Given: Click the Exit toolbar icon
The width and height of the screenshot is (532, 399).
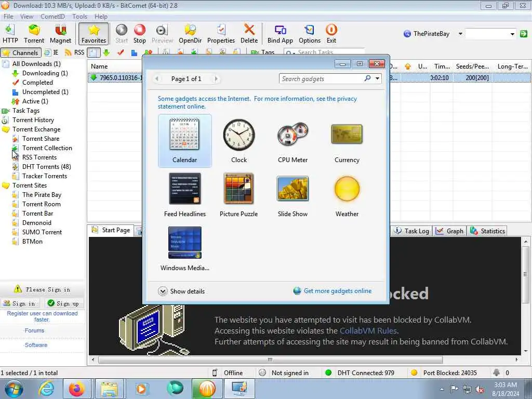Looking at the screenshot, I should pos(331,34).
